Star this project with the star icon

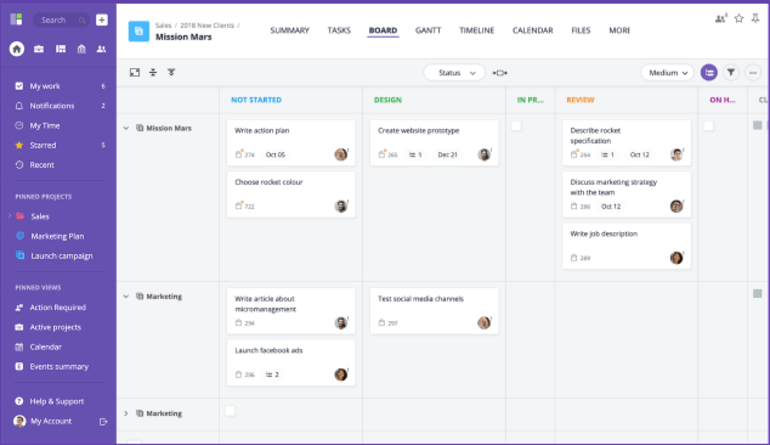point(739,19)
